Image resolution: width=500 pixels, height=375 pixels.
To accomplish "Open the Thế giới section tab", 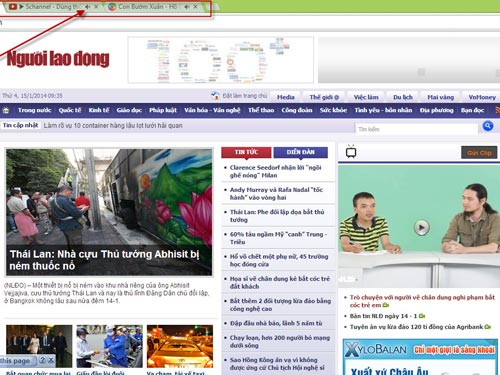I will click(x=324, y=97).
